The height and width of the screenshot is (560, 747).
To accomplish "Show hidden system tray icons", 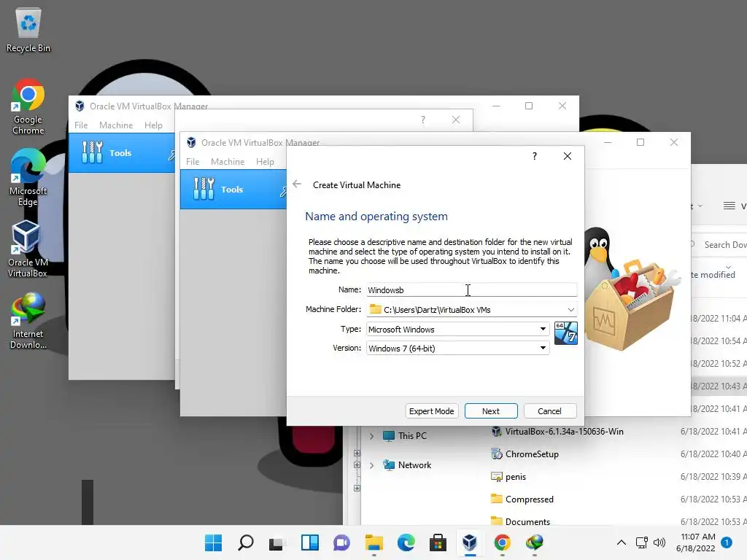I will tap(622, 542).
